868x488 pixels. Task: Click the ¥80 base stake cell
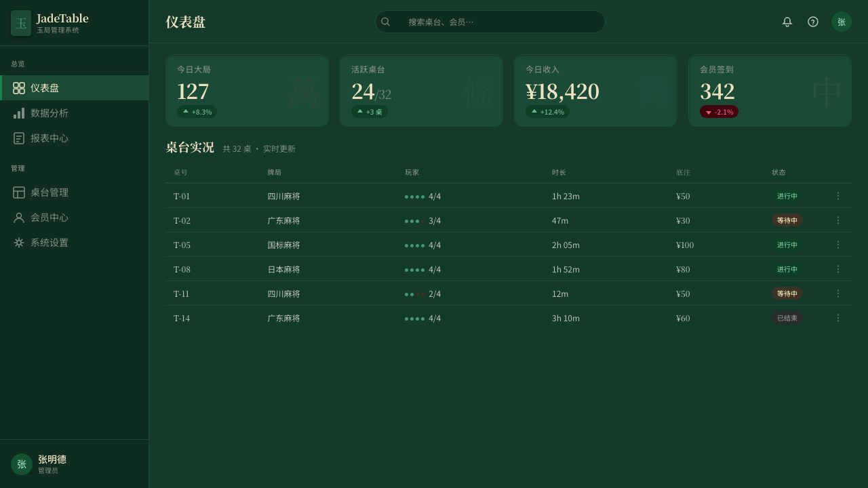(683, 270)
